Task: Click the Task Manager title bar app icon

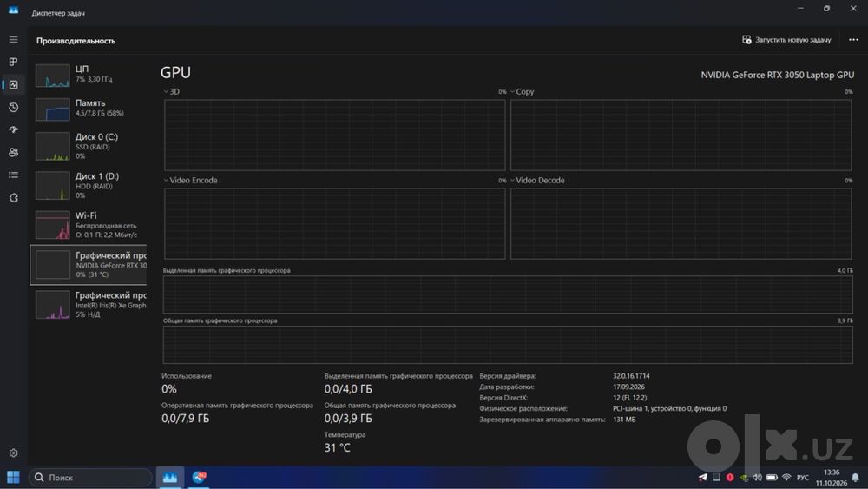Action: click(x=13, y=10)
